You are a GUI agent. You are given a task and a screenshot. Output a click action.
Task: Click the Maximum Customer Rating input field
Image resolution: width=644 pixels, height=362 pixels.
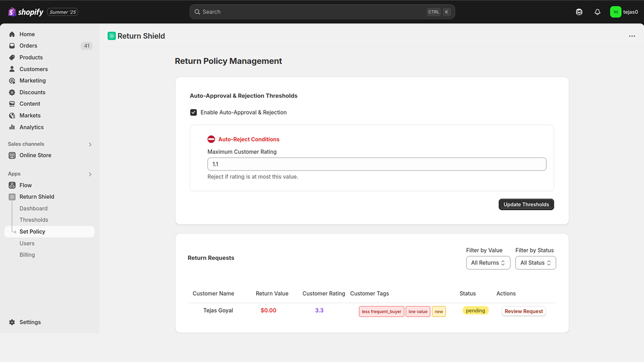376,164
